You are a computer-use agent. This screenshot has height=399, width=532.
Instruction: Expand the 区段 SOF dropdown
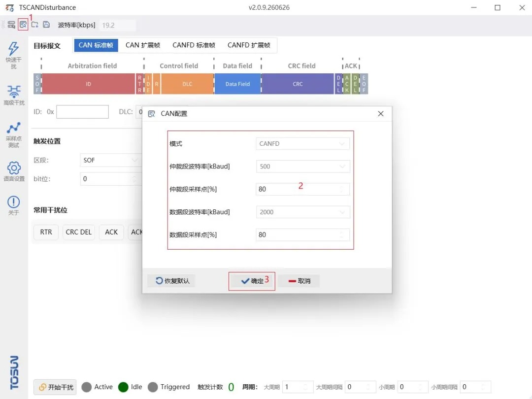coord(111,160)
